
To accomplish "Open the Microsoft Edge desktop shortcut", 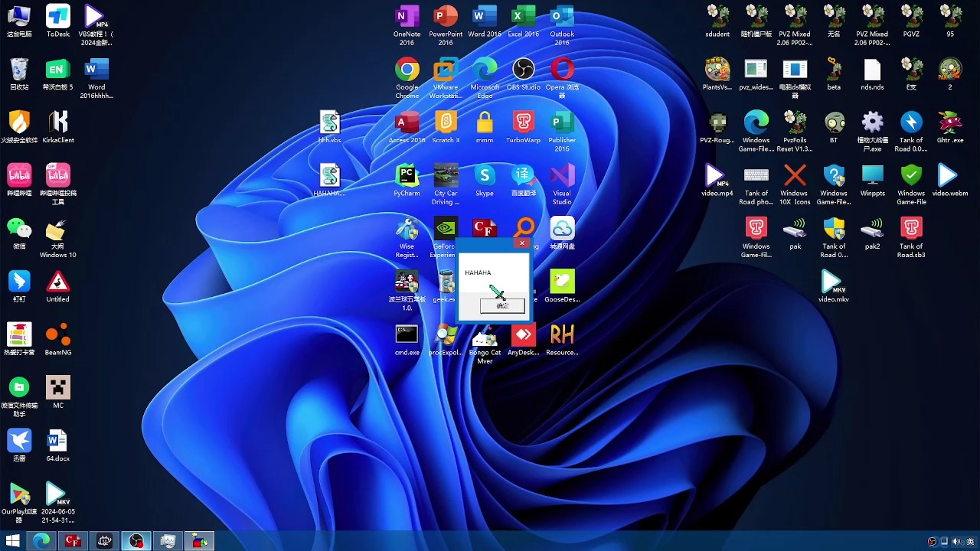I will (x=485, y=77).
